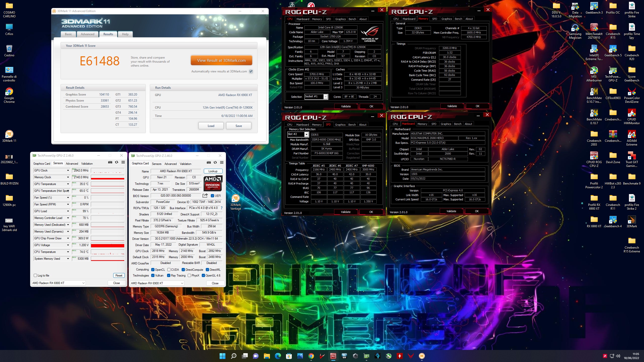Open PowerColor DevilZone desktop icon
644x362 pixels.
(x=632, y=95)
